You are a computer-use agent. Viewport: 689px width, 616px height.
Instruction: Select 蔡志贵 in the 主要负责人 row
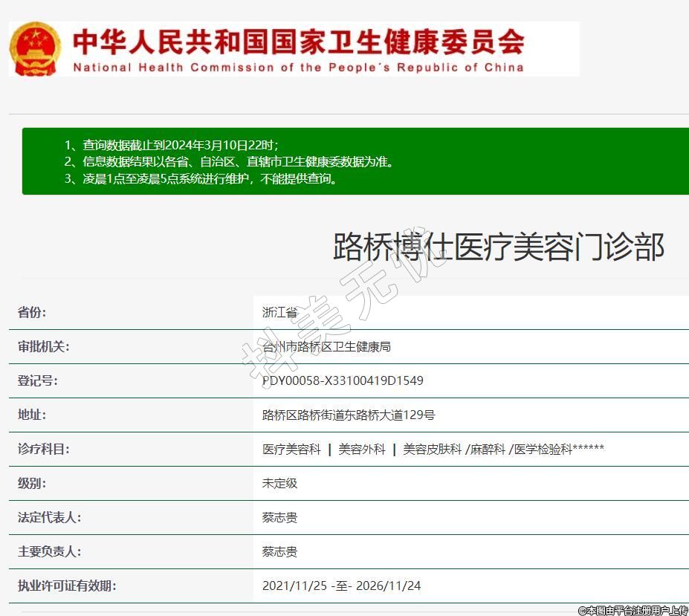tap(279, 551)
